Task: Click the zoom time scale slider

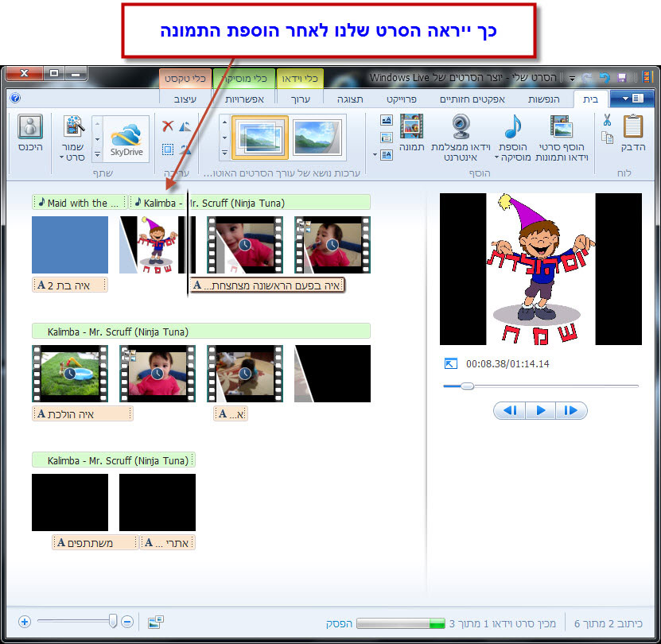Action: 113,621
